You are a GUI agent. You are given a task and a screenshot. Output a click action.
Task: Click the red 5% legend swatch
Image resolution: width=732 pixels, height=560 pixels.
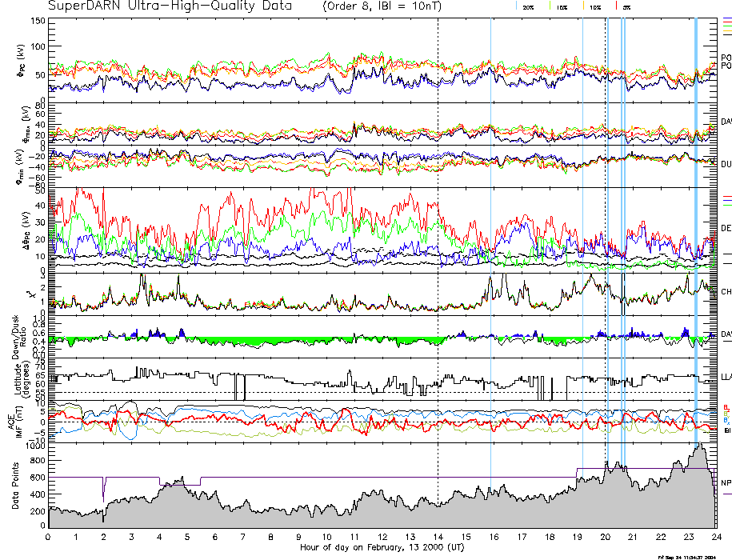point(617,6)
